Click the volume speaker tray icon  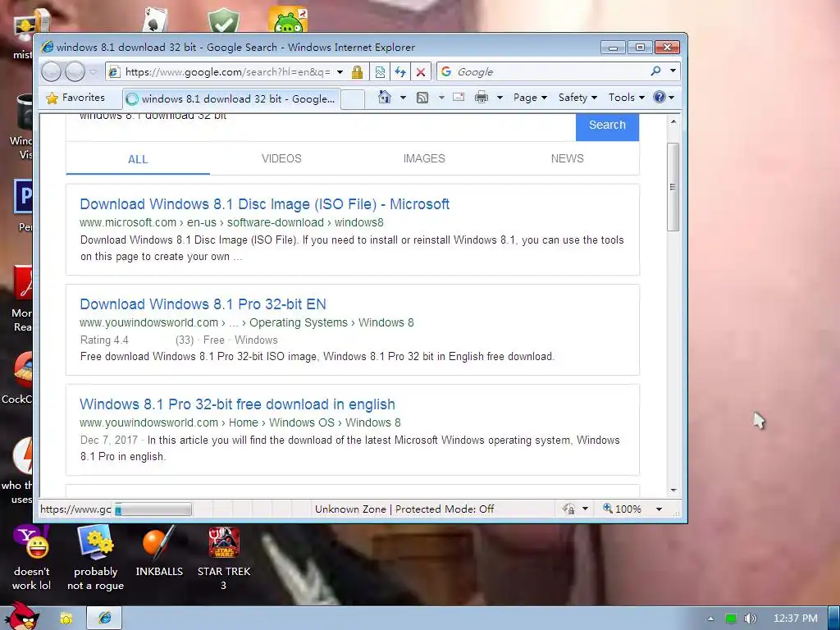pyautogui.click(x=750, y=619)
